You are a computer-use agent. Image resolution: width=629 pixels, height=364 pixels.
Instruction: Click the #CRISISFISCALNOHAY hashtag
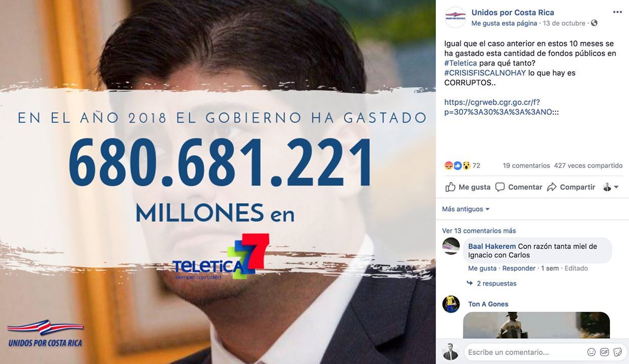tap(485, 73)
